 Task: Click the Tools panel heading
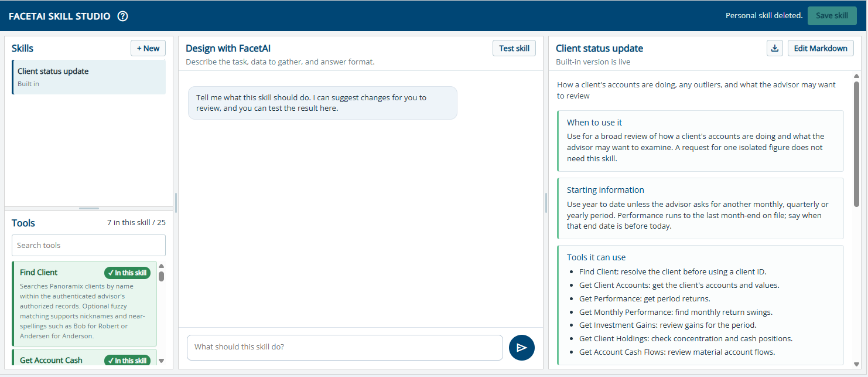point(23,223)
